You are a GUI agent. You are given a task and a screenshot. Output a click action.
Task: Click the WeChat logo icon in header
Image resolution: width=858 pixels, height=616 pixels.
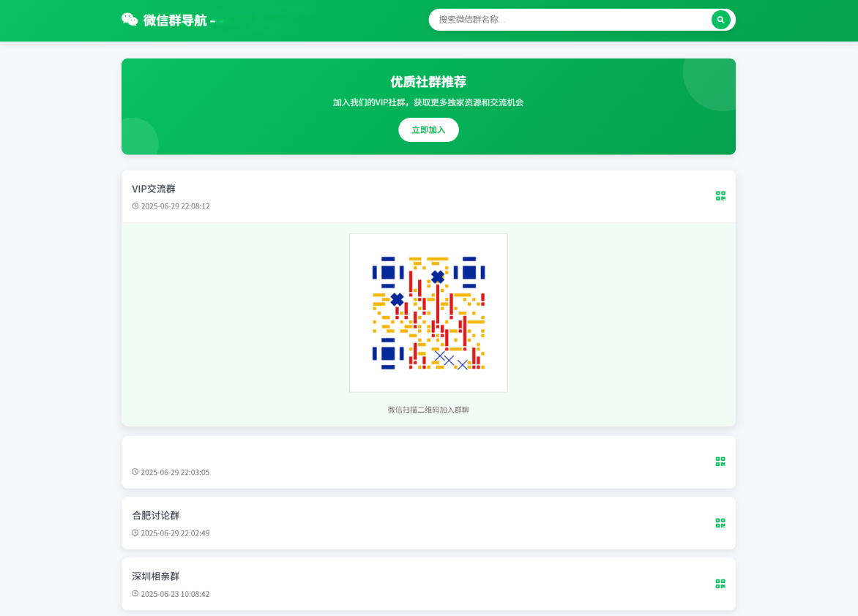(x=130, y=20)
